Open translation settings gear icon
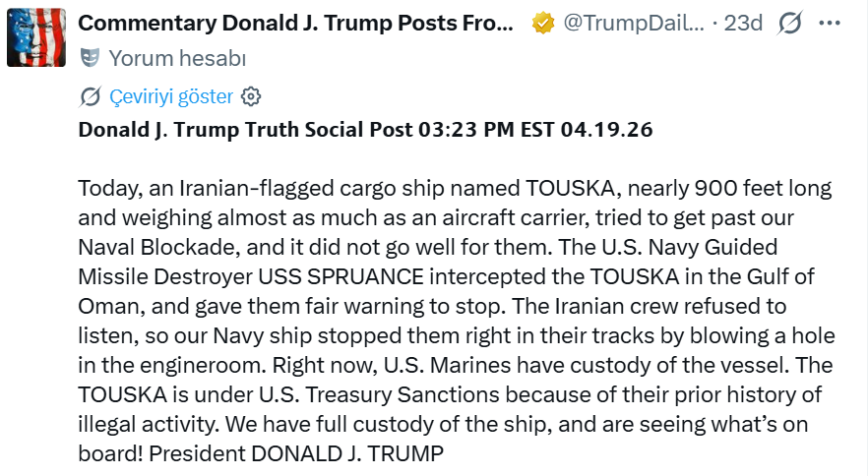The width and height of the screenshot is (868, 476). pos(251,96)
